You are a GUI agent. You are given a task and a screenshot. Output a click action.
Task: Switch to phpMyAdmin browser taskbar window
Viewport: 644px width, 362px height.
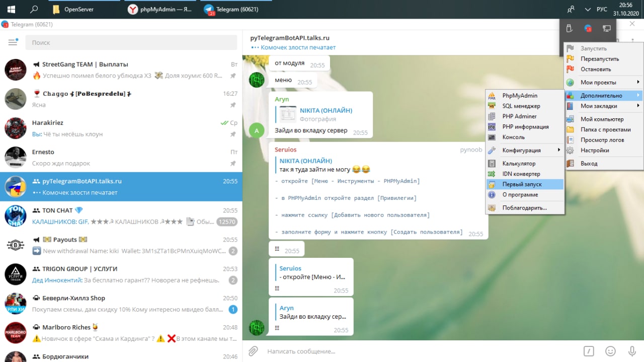[x=160, y=9]
